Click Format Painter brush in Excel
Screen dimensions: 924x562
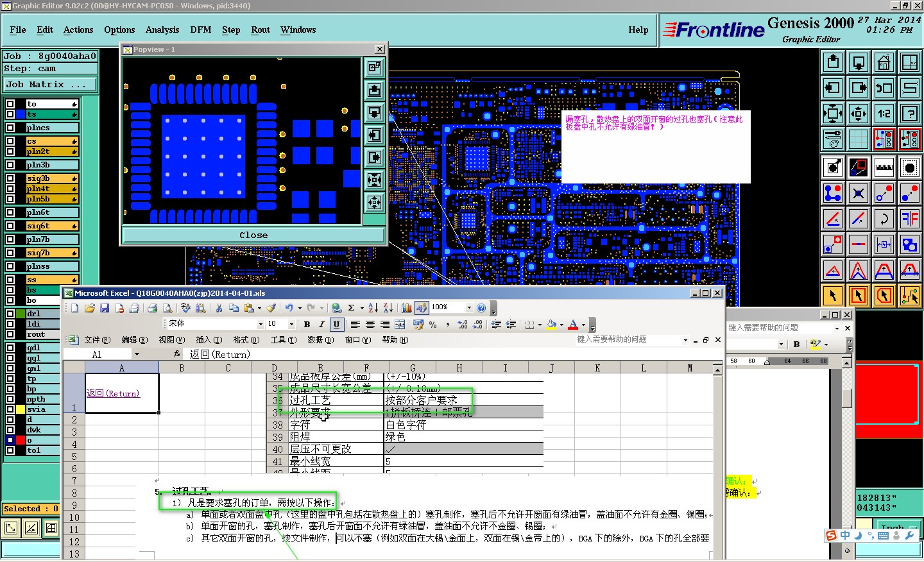pyautogui.click(x=271, y=308)
